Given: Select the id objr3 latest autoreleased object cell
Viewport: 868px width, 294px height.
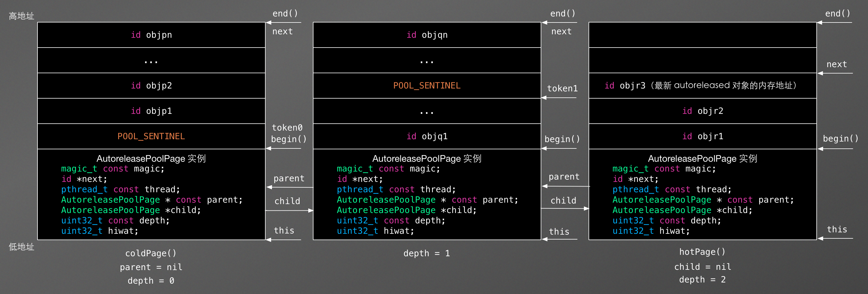Looking at the screenshot, I should [x=702, y=86].
